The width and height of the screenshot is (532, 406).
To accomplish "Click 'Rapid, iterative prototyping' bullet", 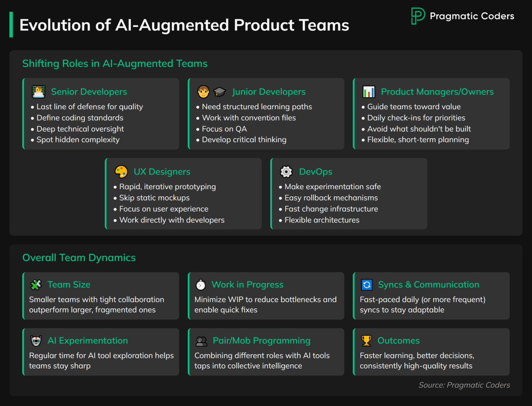I will coord(168,187).
